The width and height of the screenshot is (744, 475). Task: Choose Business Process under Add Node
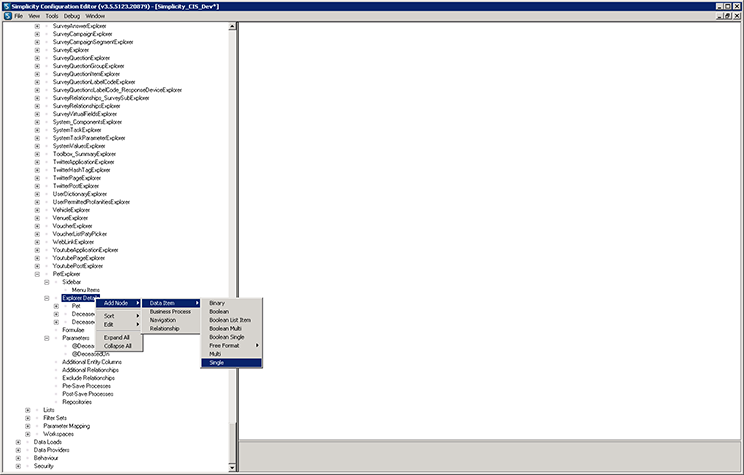(170, 311)
